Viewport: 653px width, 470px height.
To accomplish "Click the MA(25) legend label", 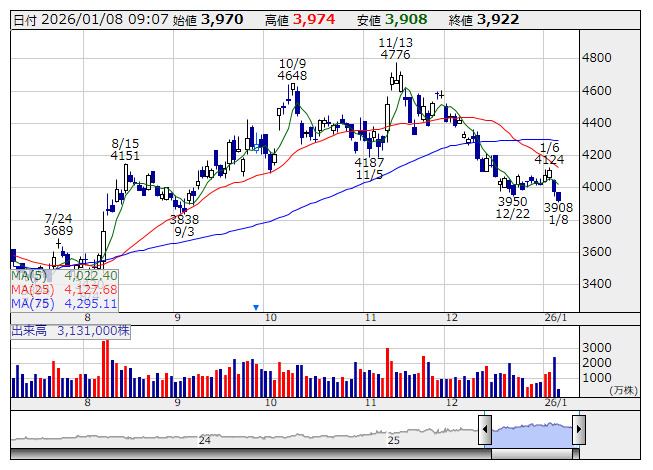I will (32, 290).
